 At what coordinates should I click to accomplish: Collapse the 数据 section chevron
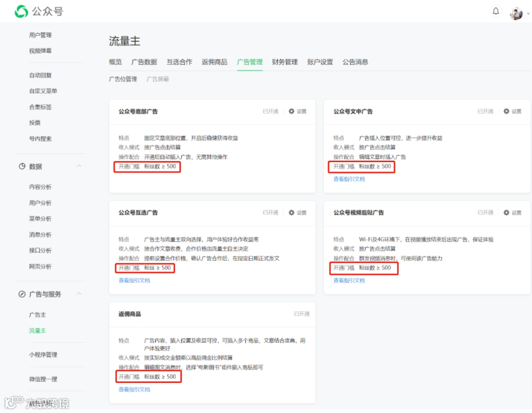point(79,166)
